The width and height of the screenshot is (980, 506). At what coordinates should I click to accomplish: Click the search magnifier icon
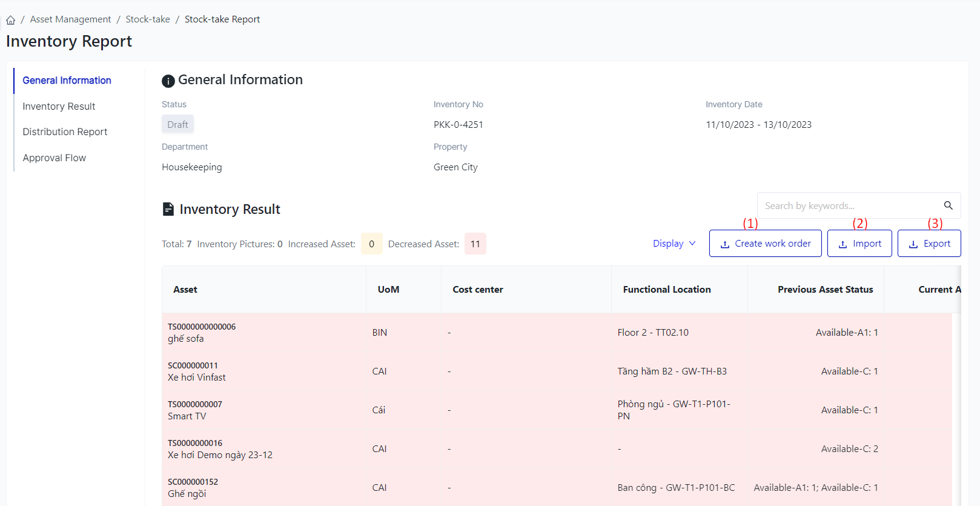click(948, 205)
